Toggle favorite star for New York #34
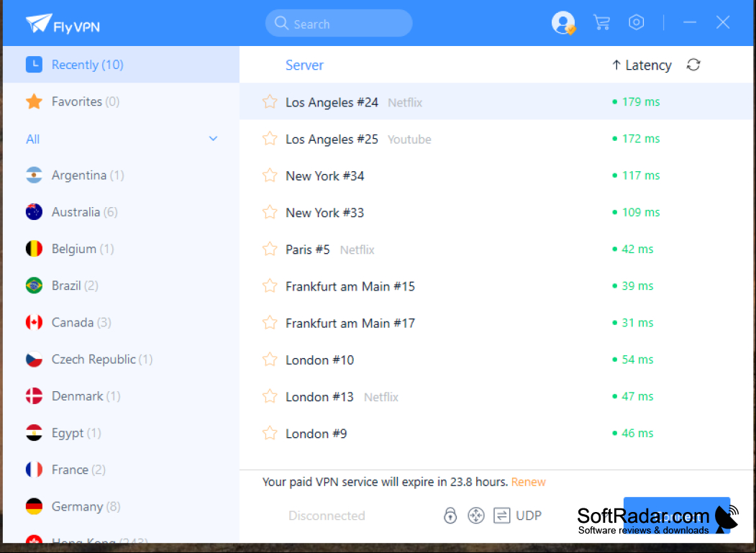The width and height of the screenshot is (756, 553). click(x=270, y=175)
